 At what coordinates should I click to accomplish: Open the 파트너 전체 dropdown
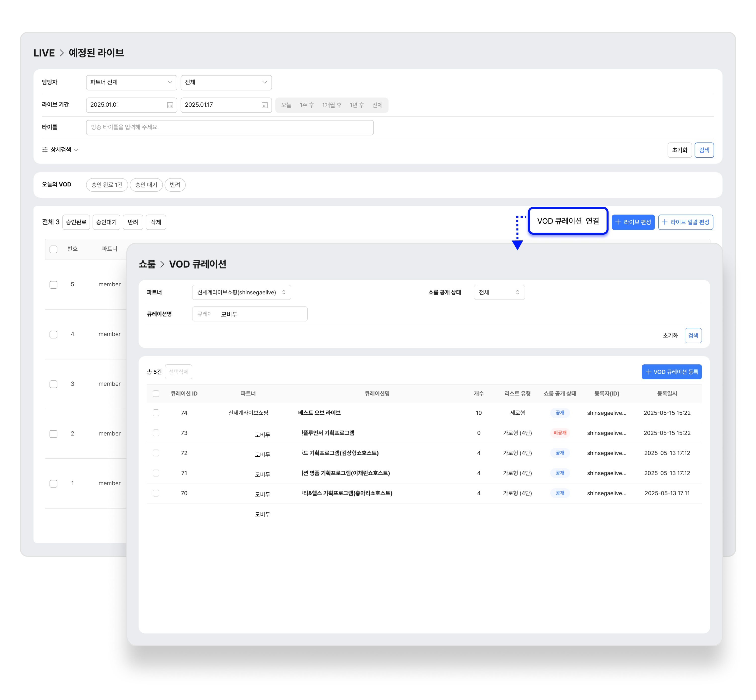coord(132,83)
